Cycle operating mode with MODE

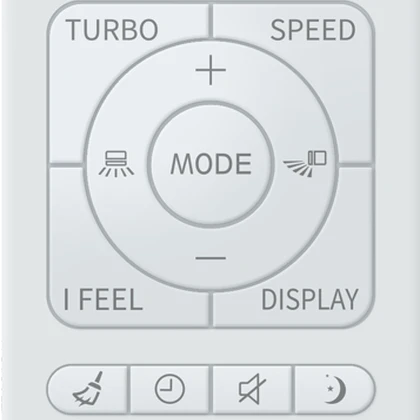(211, 164)
